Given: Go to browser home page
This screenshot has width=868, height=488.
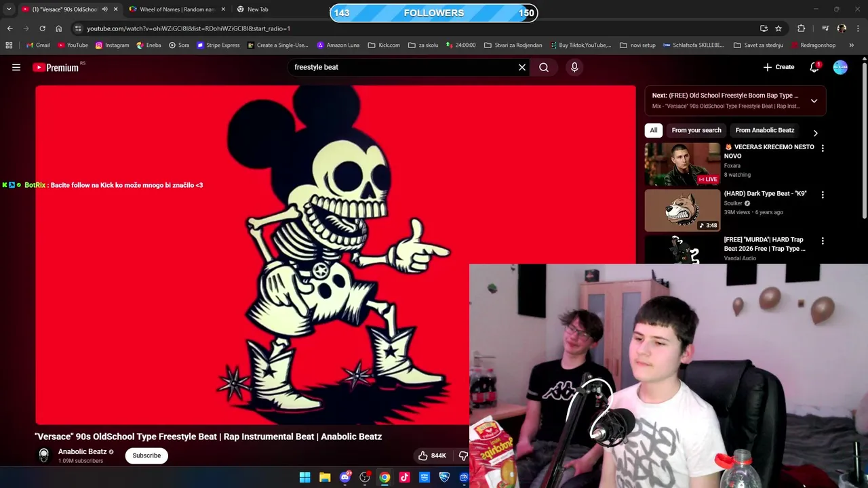Looking at the screenshot, I should coord(58,28).
